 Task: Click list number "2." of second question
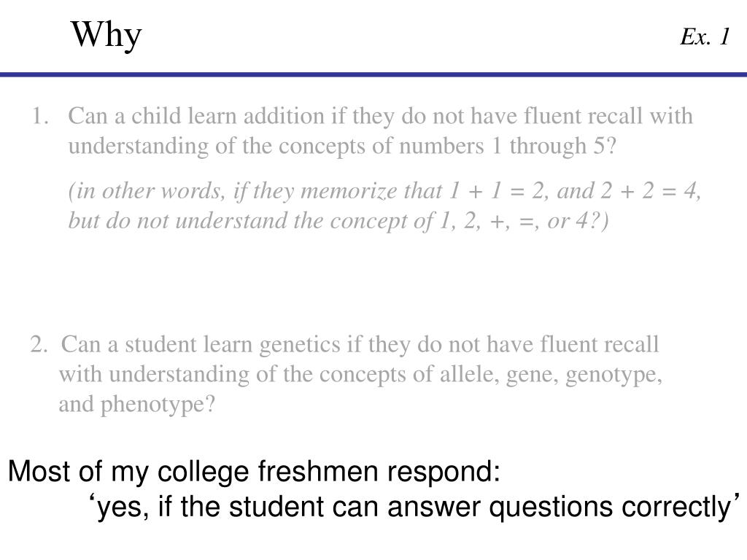coord(39,344)
